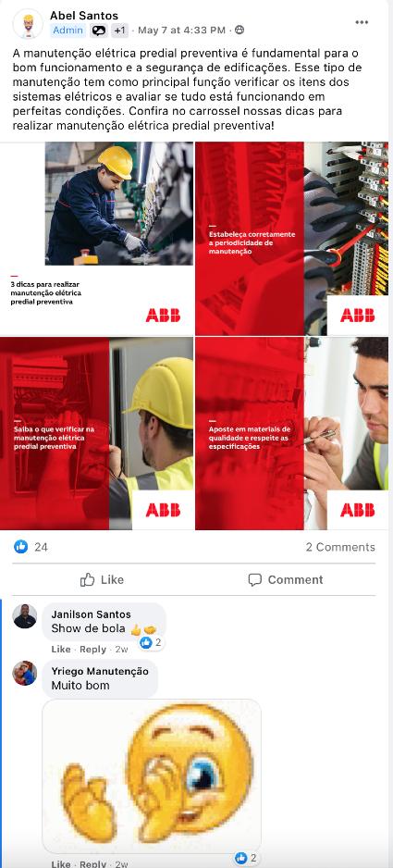Viewport: 393px width, 868px height.
Task: Open the May 7 at 4:33 PM timestamp link
Action: click(181, 30)
